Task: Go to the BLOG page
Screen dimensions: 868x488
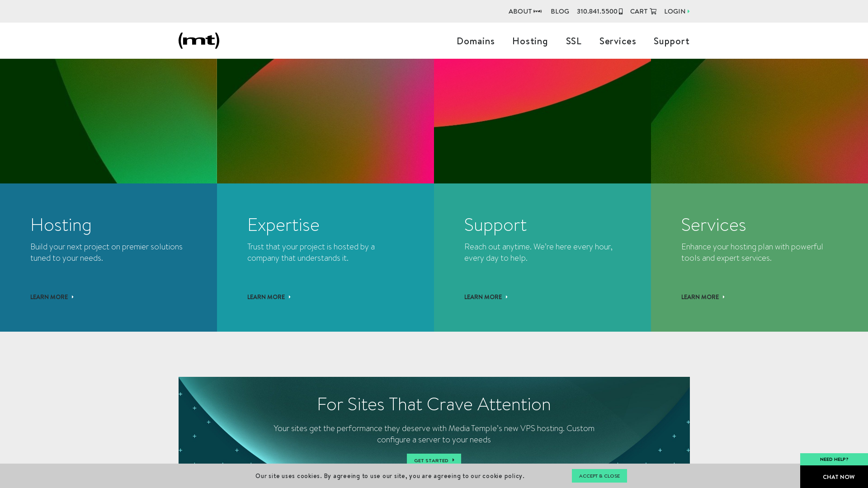Action: (x=560, y=11)
